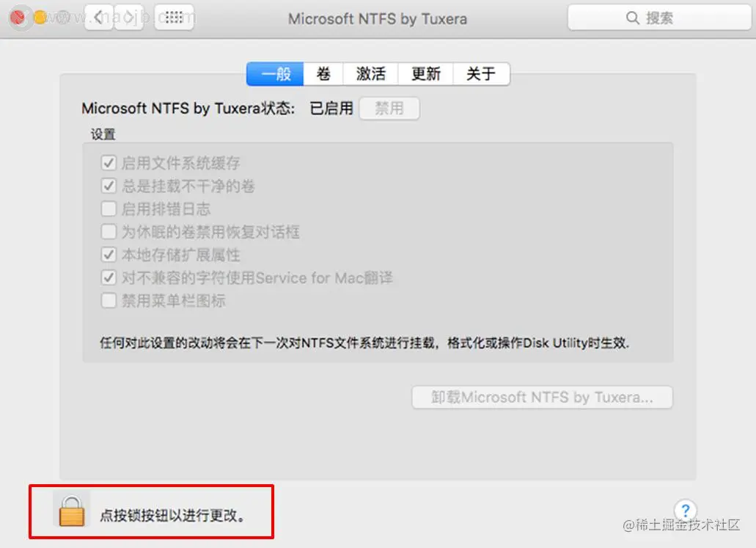Go forward with the right chevron button

(x=129, y=18)
